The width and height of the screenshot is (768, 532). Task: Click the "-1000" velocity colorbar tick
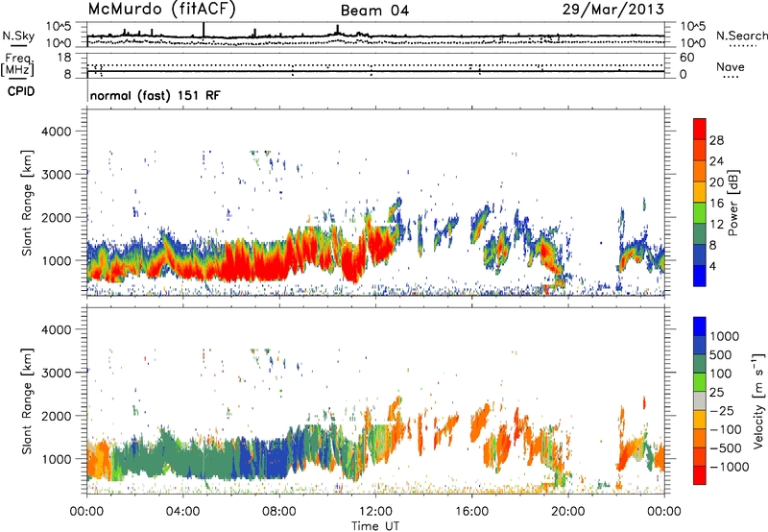pyautogui.click(x=729, y=467)
